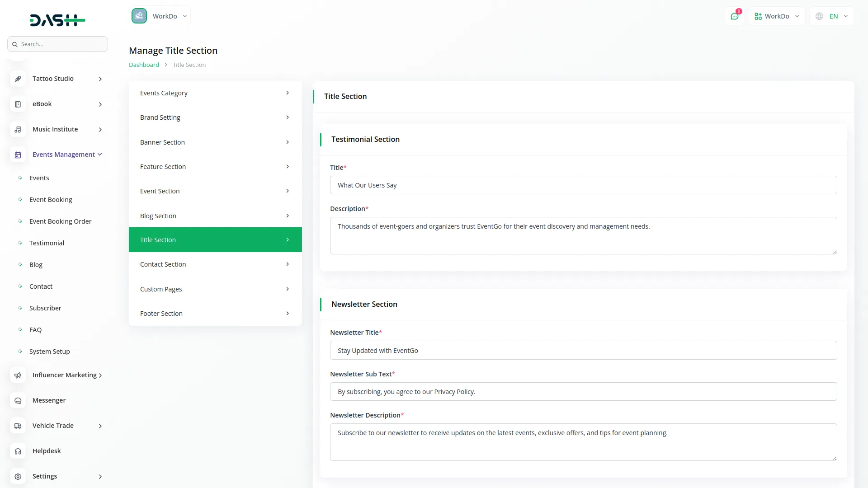The height and width of the screenshot is (488, 868).
Task: Open the Footer Section menu item
Action: (215, 314)
